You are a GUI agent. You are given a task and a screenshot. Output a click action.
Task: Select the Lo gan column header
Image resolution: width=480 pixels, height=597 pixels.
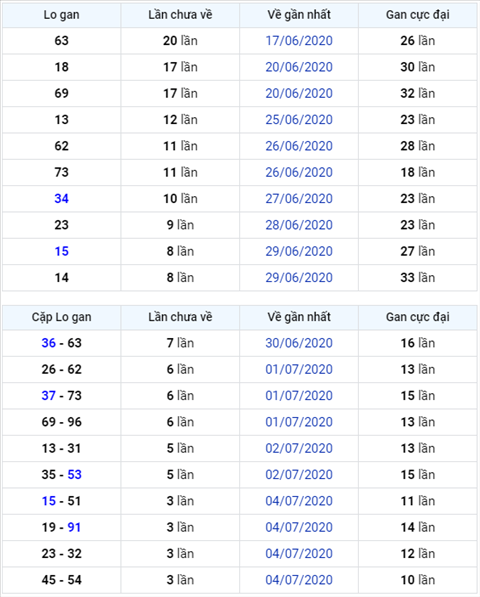(x=62, y=15)
